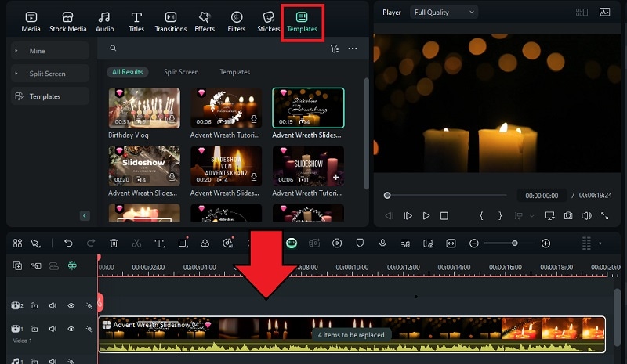Enter fullscreen preview mode
This screenshot has height=364, width=627.
(x=604, y=216)
